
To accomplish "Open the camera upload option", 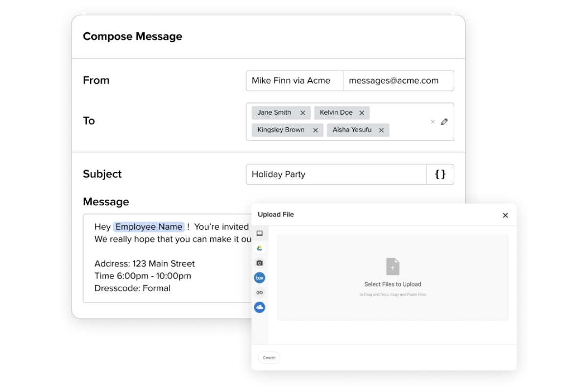I will click(259, 263).
